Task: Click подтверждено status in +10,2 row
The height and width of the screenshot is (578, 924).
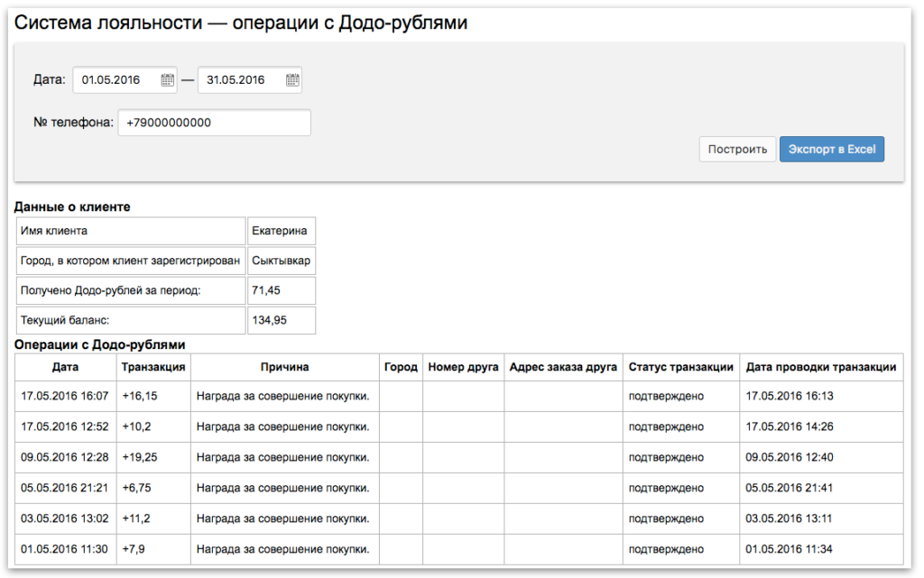Action: (x=666, y=427)
